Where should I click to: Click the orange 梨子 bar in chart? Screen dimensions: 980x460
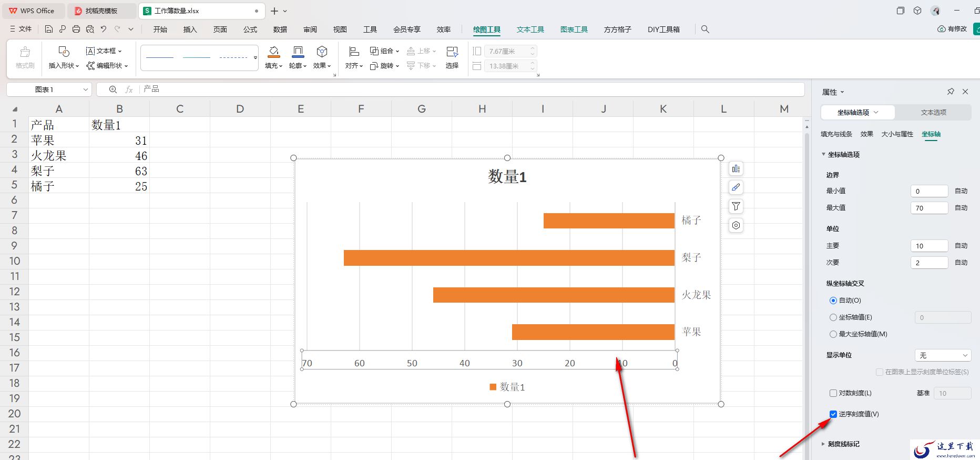[509, 258]
